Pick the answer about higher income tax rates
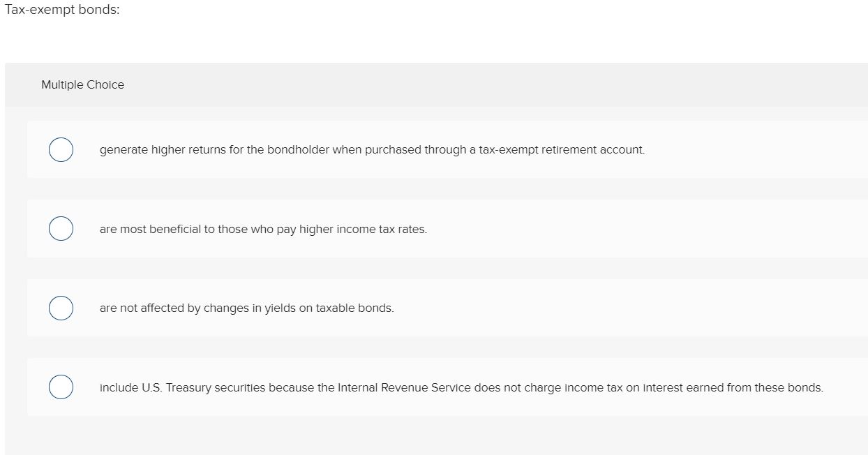Image resolution: width=868 pixels, height=455 pixels. pos(263,229)
